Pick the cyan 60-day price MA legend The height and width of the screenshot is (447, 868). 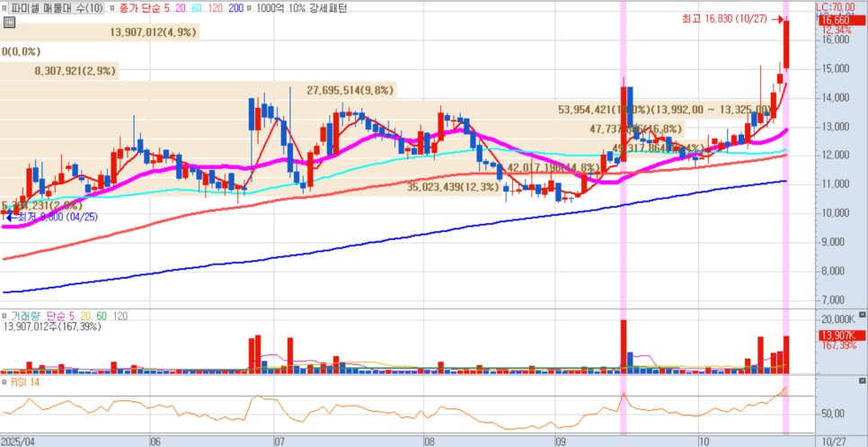198,8
